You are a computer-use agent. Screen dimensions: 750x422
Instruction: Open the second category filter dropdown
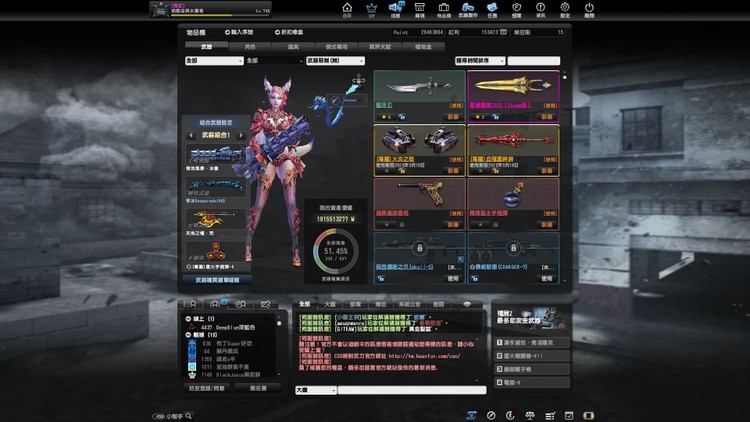275,61
